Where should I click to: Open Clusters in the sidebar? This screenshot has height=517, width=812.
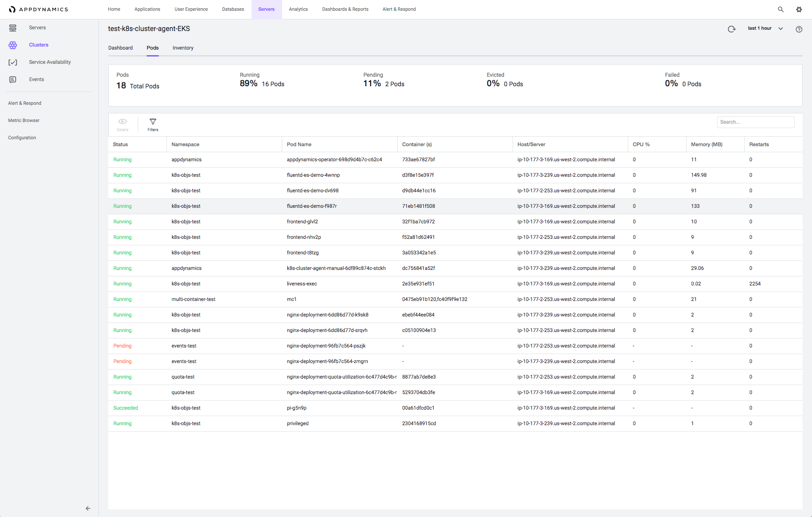coord(39,45)
